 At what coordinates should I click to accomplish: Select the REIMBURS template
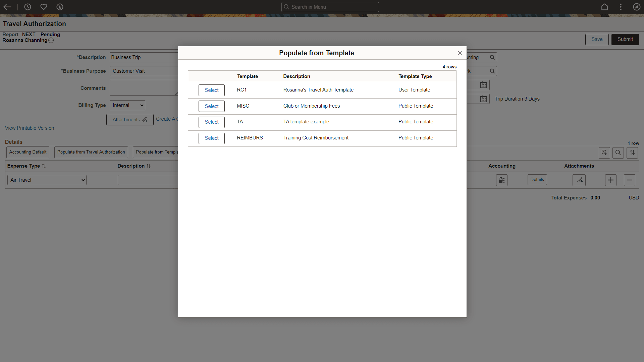pos(211,138)
